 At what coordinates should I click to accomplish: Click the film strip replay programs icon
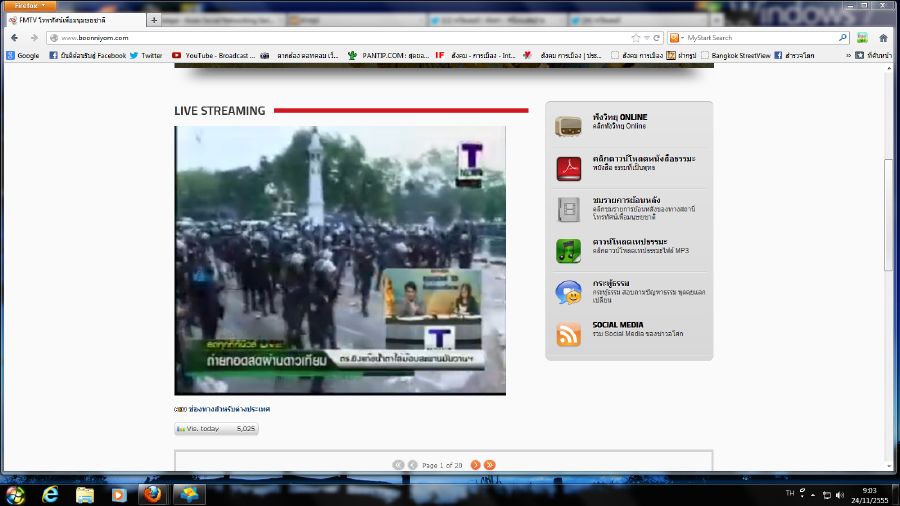[568, 209]
